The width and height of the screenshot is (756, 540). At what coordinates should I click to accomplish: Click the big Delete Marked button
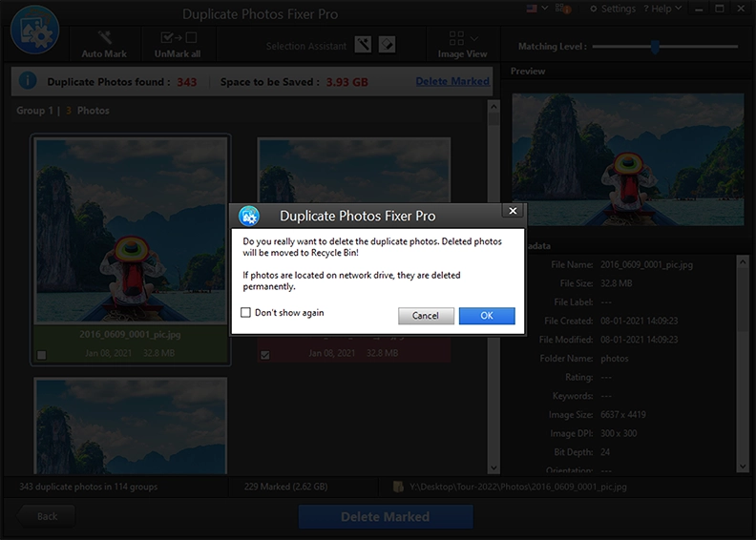(x=386, y=516)
